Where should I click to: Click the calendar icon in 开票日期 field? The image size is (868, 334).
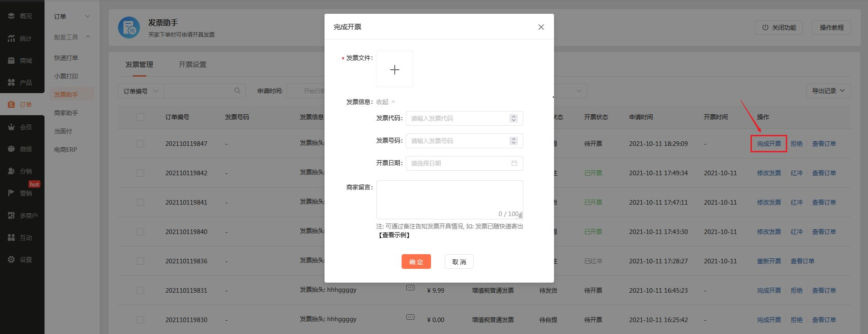click(x=514, y=163)
